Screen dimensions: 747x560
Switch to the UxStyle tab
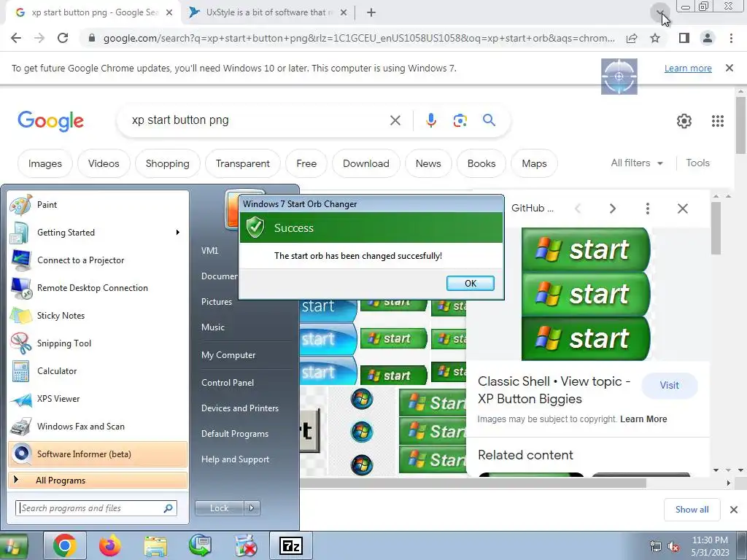click(268, 12)
